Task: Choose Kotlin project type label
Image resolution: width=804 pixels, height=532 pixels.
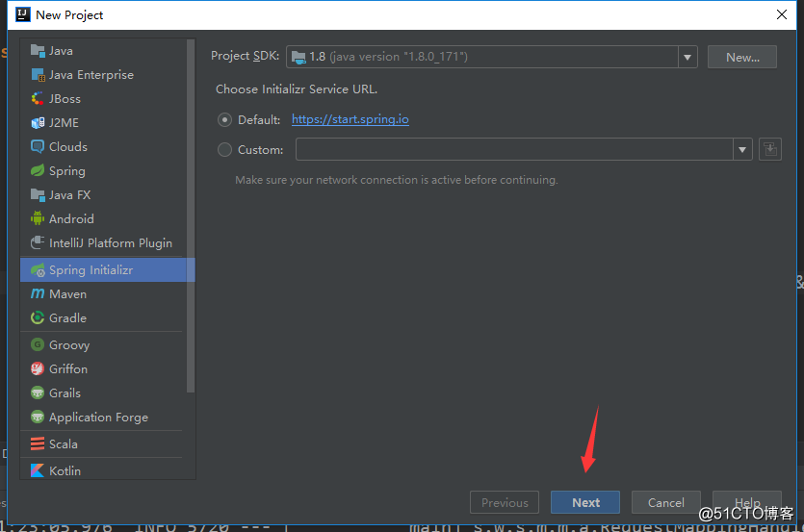Action: (x=65, y=471)
